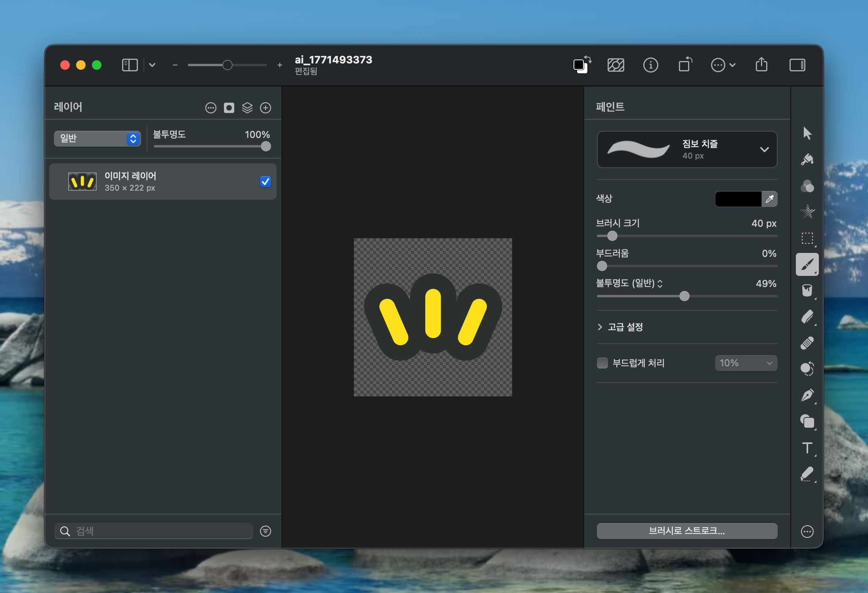Click the add mask icon in layers

(x=229, y=108)
